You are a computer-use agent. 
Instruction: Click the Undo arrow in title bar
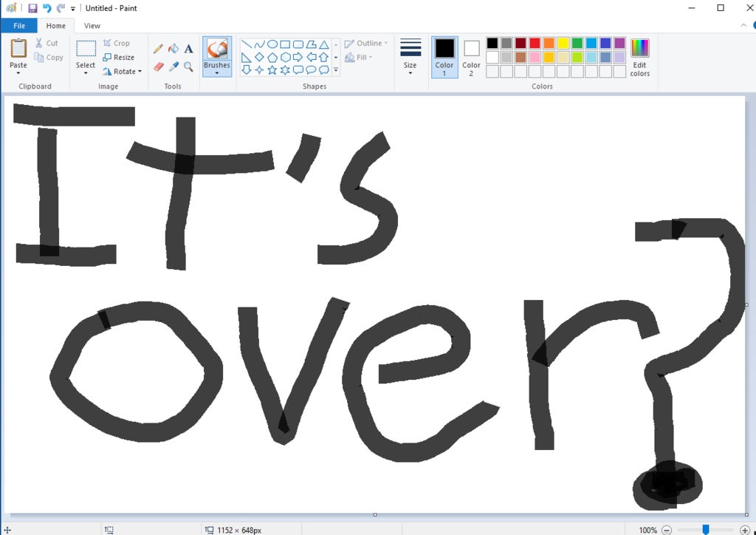(47, 8)
